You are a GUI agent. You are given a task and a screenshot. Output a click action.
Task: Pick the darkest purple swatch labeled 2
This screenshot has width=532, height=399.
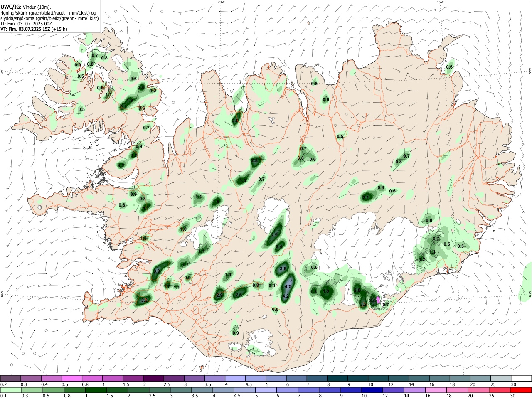point(153,378)
